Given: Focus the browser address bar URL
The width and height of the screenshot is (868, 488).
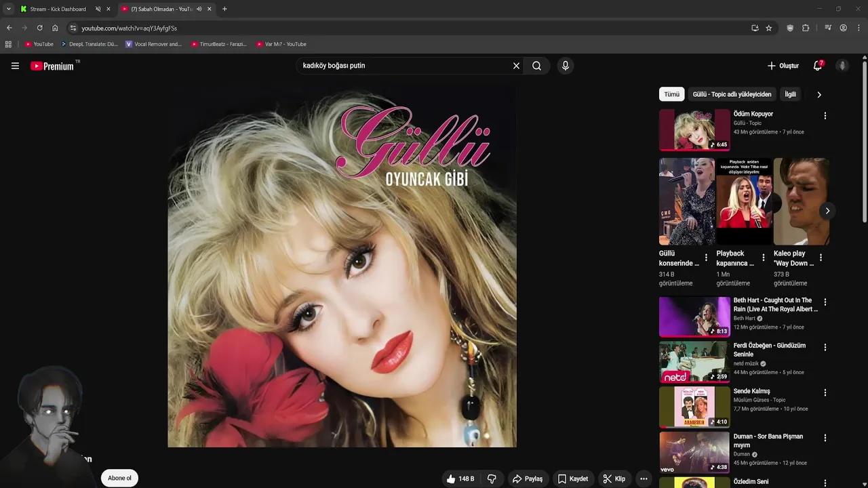Looking at the screenshot, I should (129, 28).
